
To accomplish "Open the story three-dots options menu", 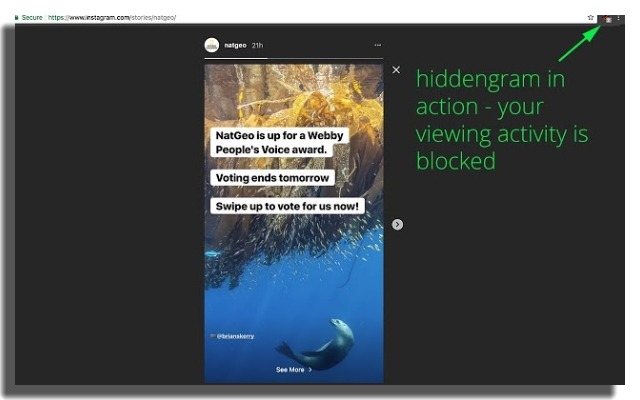I will 378,45.
